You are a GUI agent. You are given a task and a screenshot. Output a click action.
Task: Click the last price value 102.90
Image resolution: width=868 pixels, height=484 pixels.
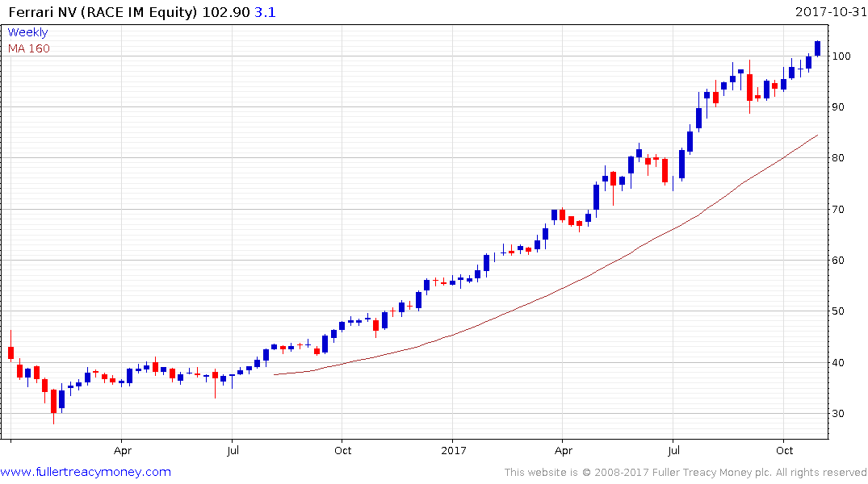tap(226, 12)
